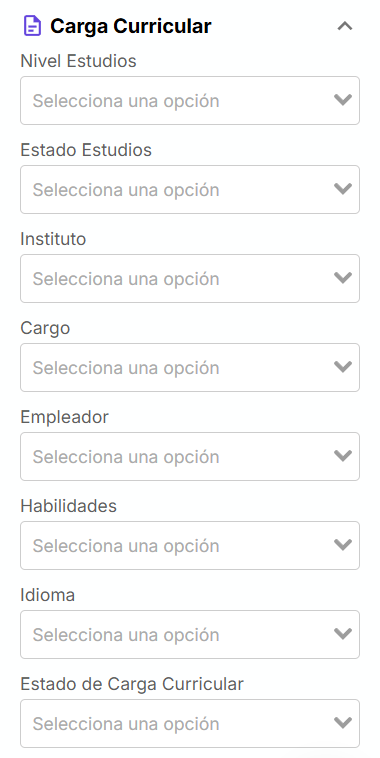Click the Carga Curricular document icon
The image size is (380, 758).
coord(32,26)
